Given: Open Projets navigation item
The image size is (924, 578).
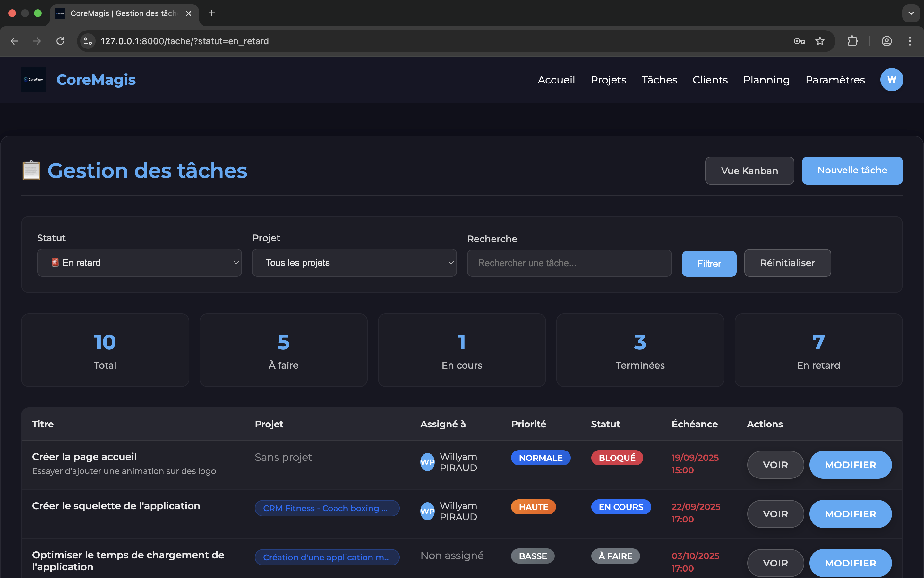Looking at the screenshot, I should coord(608,80).
